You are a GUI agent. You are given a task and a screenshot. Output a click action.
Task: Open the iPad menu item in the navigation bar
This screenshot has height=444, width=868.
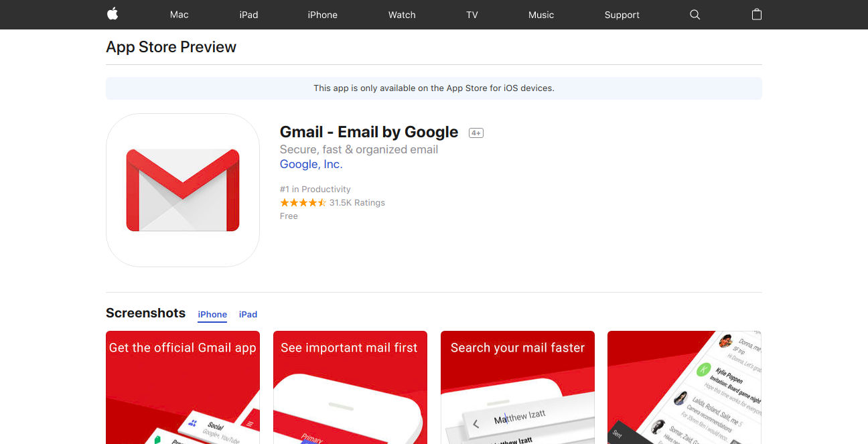pyautogui.click(x=248, y=15)
